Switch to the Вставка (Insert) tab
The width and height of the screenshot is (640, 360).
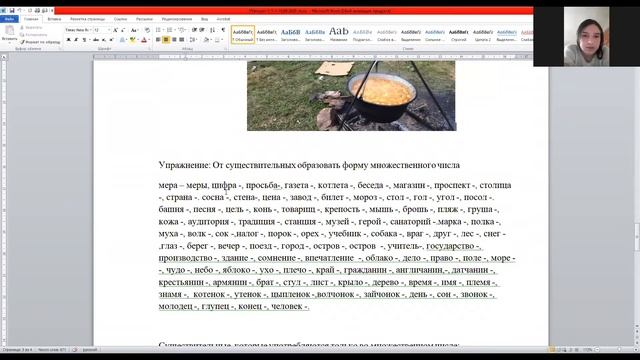54,19
